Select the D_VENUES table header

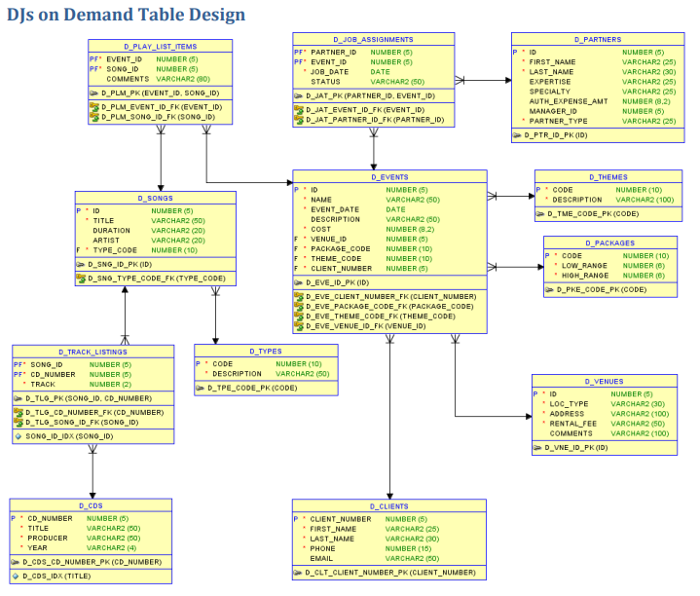tap(605, 381)
